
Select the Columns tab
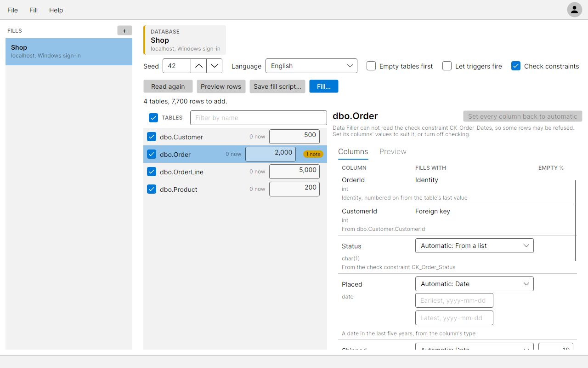353,152
